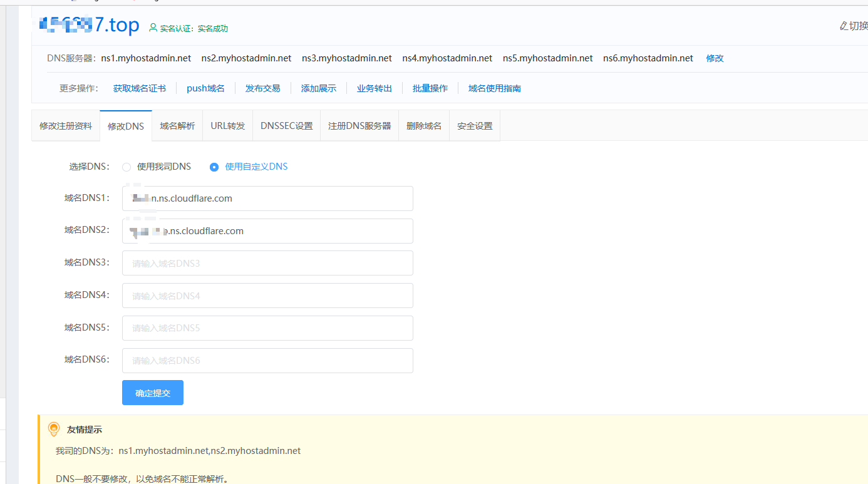Click the 域名DNS3 input field
The width and height of the screenshot is (868, 484).
pos(267,263)
